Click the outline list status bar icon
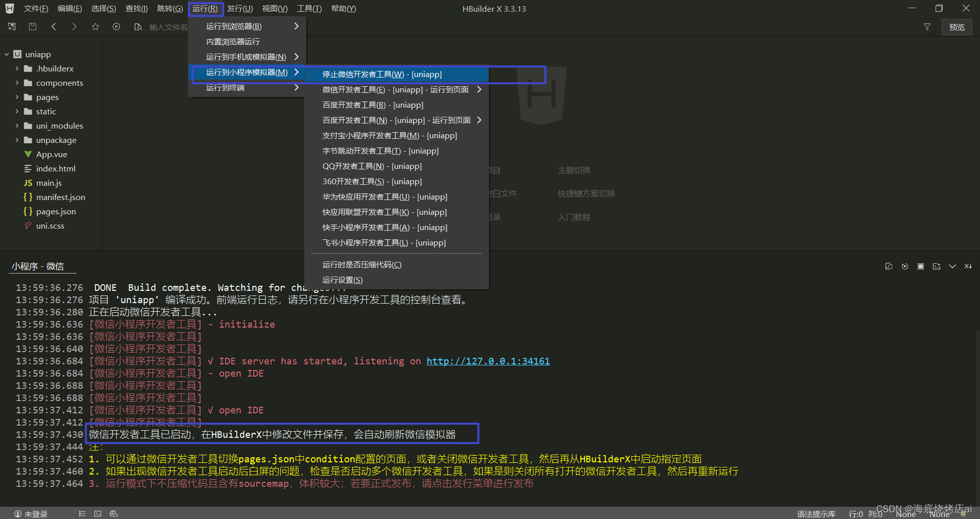 [x=82, y=514]
